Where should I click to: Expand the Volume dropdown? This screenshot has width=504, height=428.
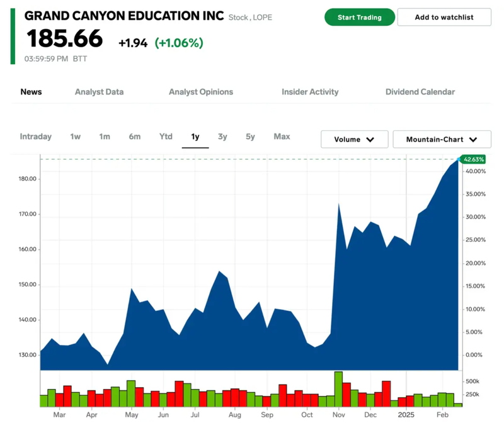click(354, 140)
